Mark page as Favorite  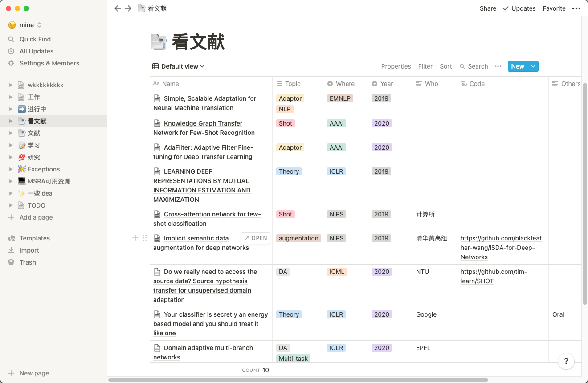tap(554, 8)
